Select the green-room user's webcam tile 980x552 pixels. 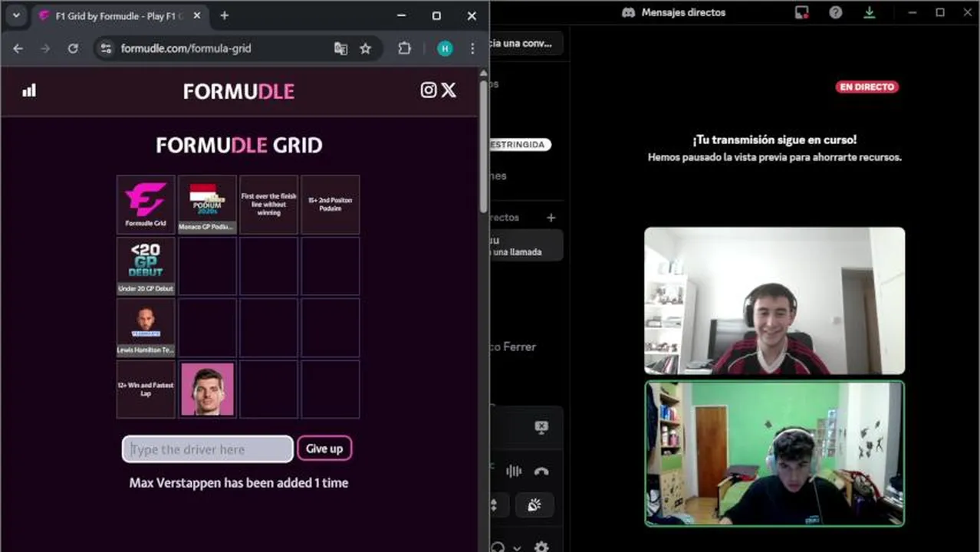774,453
